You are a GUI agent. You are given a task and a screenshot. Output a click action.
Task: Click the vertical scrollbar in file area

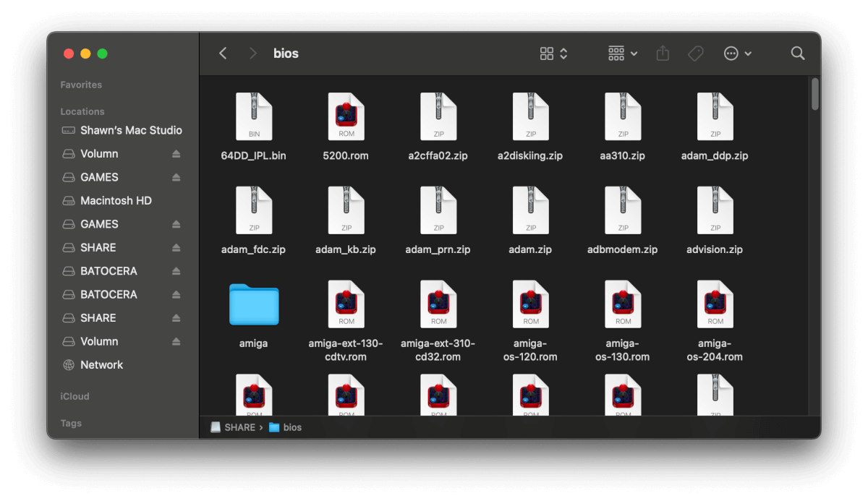pyautogui.click(x=815, y=94)
